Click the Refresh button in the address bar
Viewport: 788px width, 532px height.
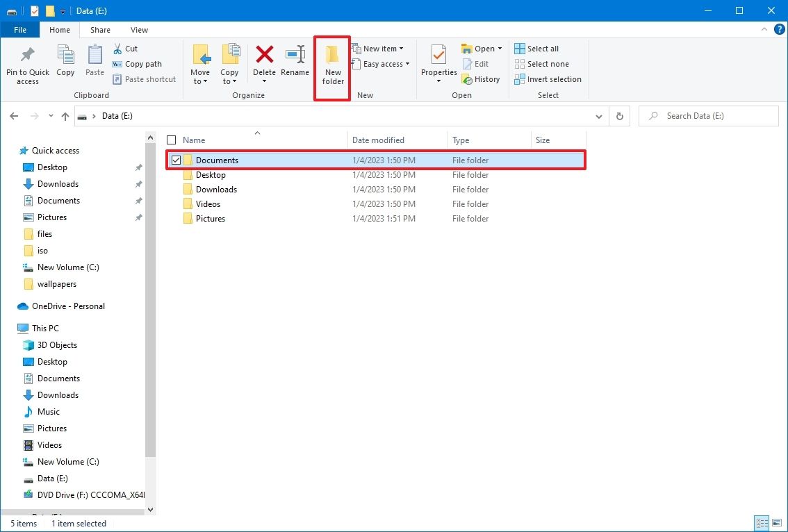pyautogui.click(x=619, y=116)
